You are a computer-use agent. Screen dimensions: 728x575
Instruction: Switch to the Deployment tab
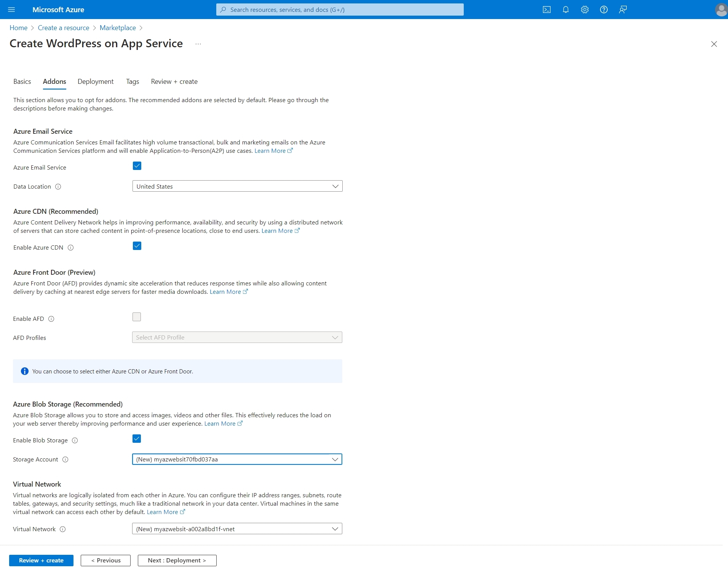point(96,82)
